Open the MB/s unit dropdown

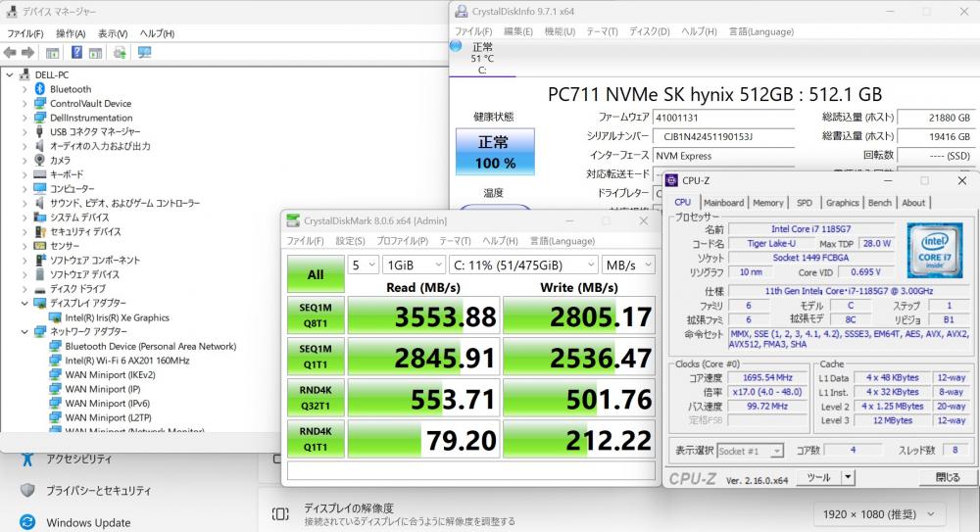(627, 265)
